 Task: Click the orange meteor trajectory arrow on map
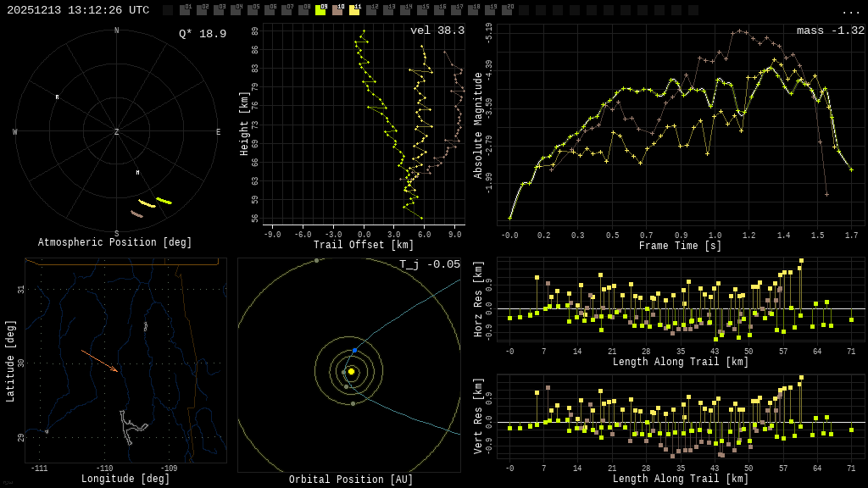[x=99, y=360]
